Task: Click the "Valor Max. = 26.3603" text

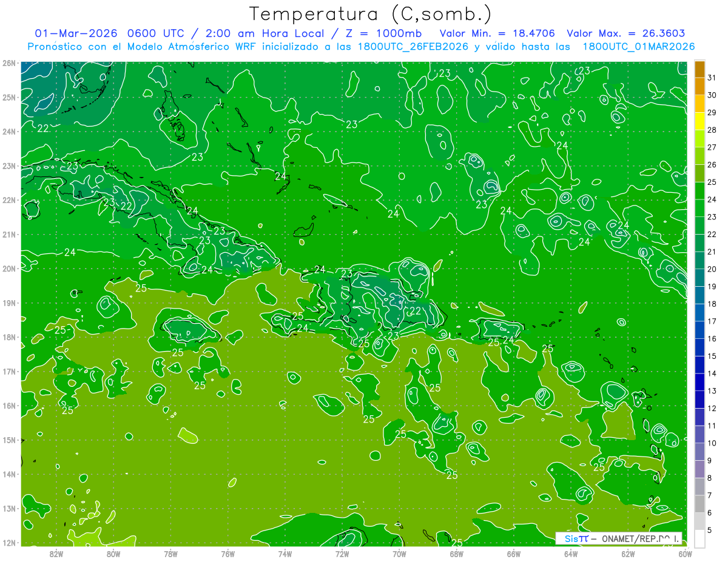Action: click(626, 33)
